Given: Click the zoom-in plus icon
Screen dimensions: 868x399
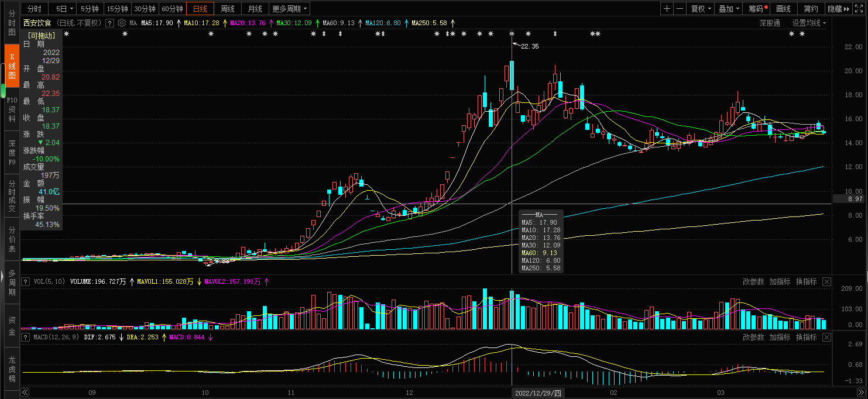Looking at the screenshot, I should point(667,9).
